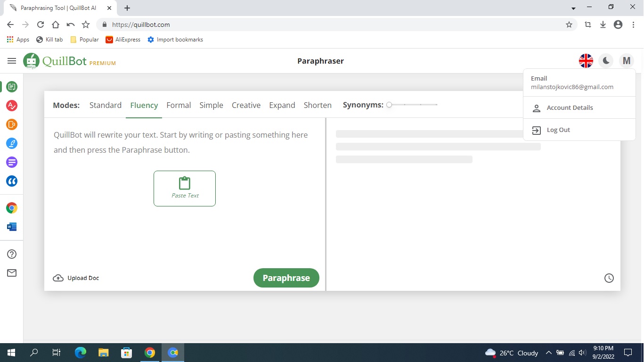Screen dimensions: 644x362
Task: Open Microsoft Edge from taskbar
Action: (x=81, y=353)
